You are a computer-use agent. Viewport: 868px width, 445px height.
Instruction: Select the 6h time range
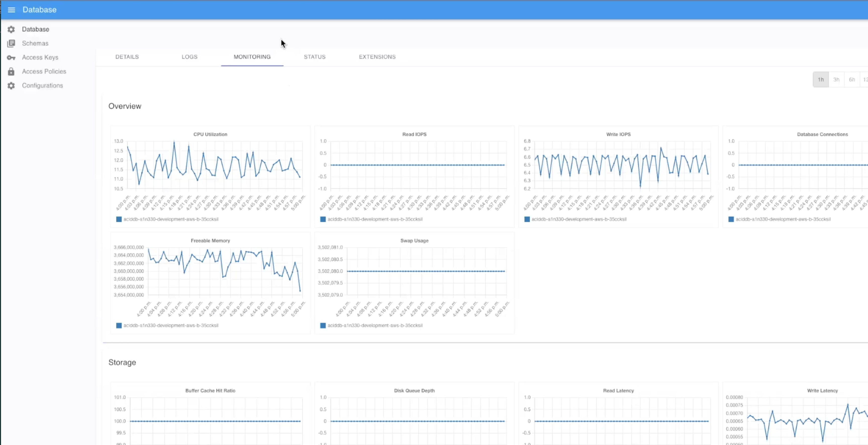pyautogui.click(x=851, y=80)
